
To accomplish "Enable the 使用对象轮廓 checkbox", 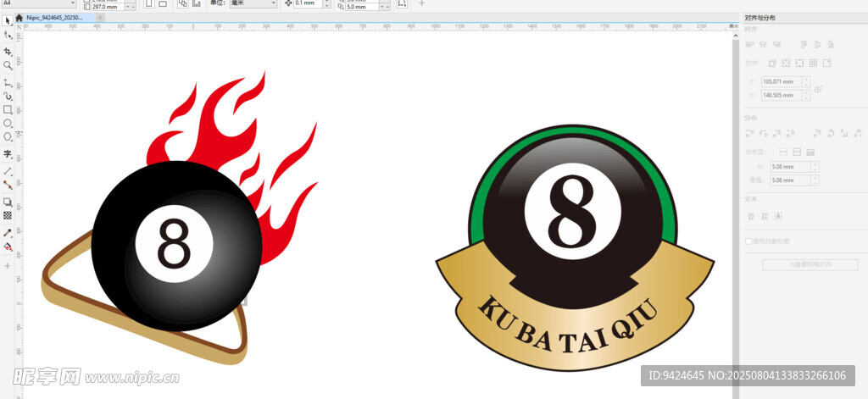I will point(748,241).
